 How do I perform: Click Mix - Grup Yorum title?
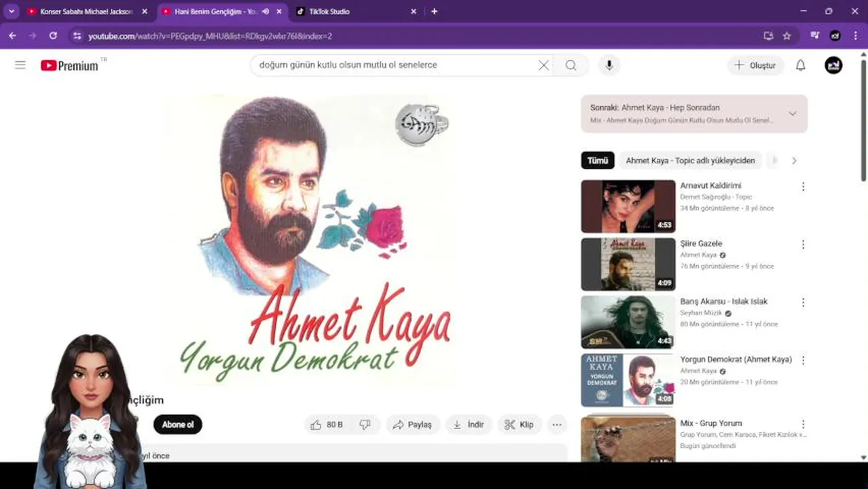tap(711, 423)
